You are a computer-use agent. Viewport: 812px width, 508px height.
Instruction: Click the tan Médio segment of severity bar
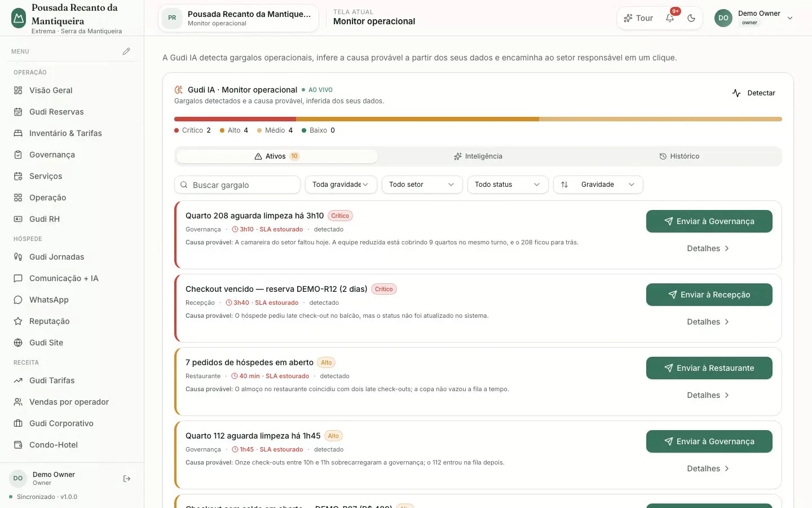click(x=660, y=119)
